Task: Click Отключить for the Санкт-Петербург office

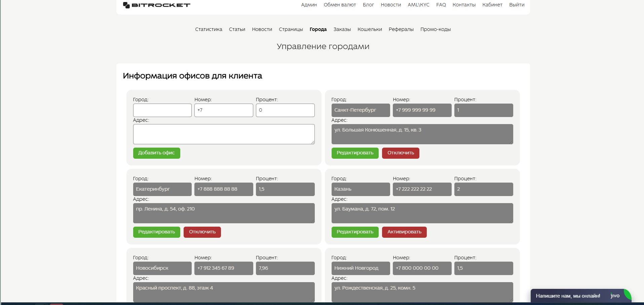Action: pos(401,153)
